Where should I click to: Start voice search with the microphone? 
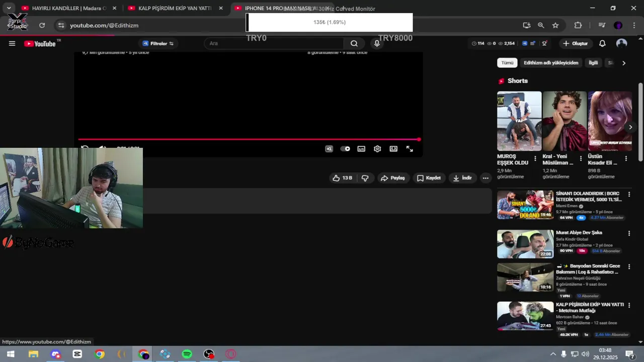(x=377, y=43)
